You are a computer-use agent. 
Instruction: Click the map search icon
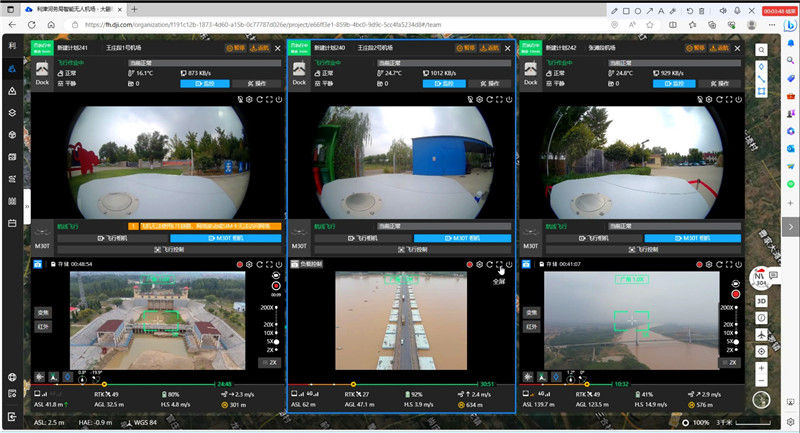coord(761,50)
